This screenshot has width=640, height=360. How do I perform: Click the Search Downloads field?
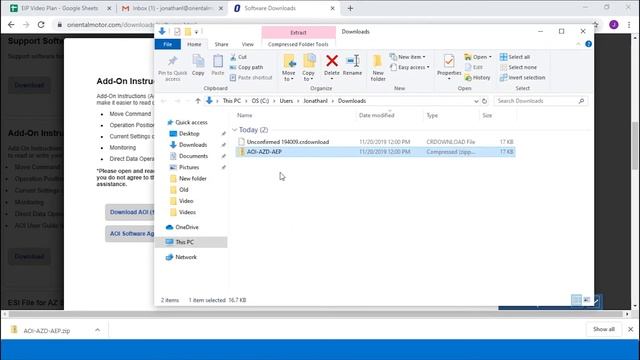(x=536, y=101)
